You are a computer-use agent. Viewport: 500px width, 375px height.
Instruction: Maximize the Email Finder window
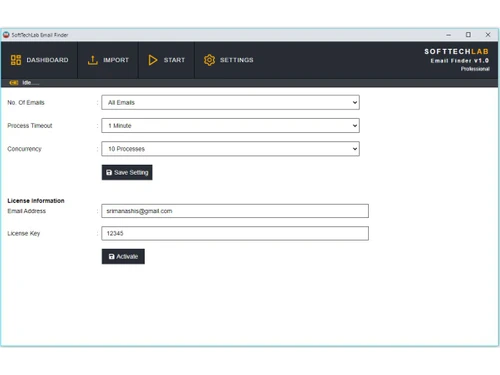coord(468,35)
